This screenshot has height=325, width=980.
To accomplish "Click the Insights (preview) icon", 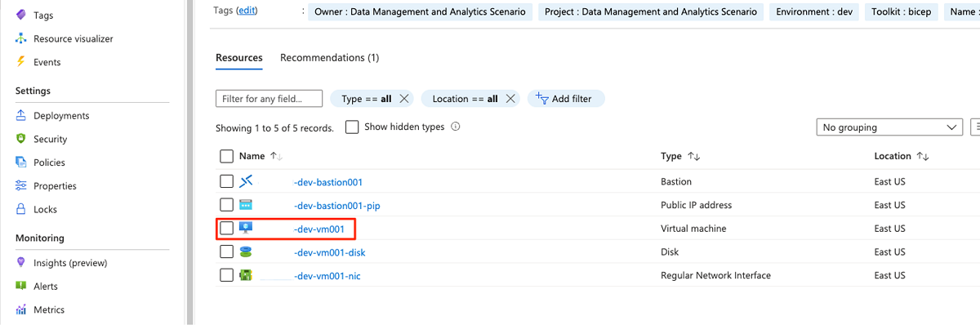I will tap(21, 263).
